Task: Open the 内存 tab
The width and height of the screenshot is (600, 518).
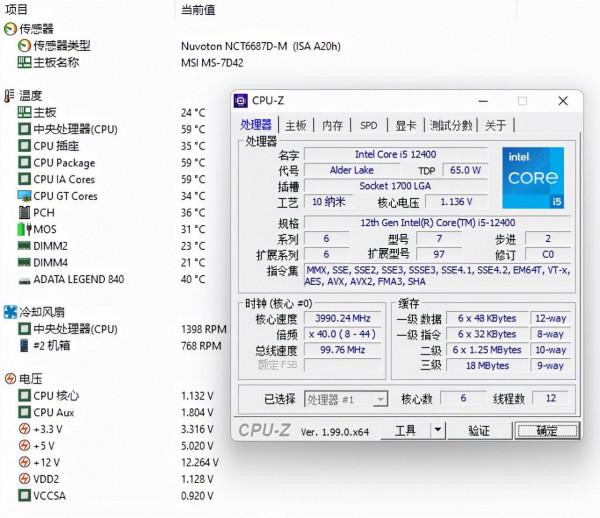Action: click(332, 125)
